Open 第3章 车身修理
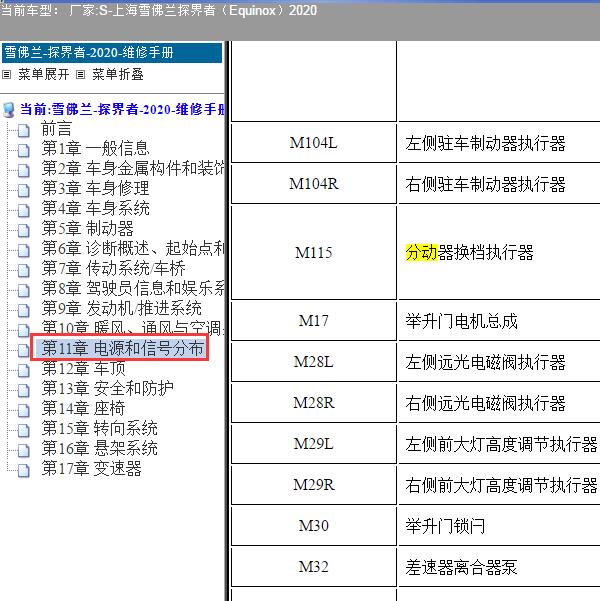 [x=95, y=188]
